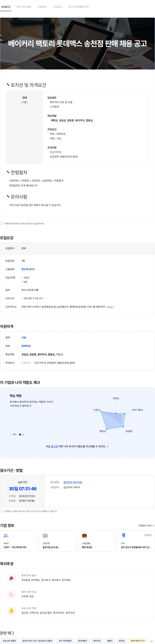The width and height of the screenshot is (155, 644).
Task: Go to the 추천공고 tab
Action: 57,7
